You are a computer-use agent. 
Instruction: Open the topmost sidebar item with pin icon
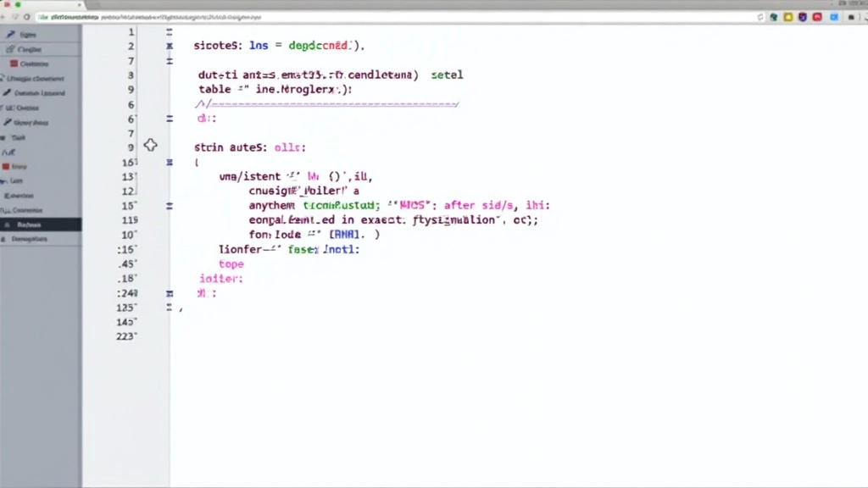tap(27, 35)
